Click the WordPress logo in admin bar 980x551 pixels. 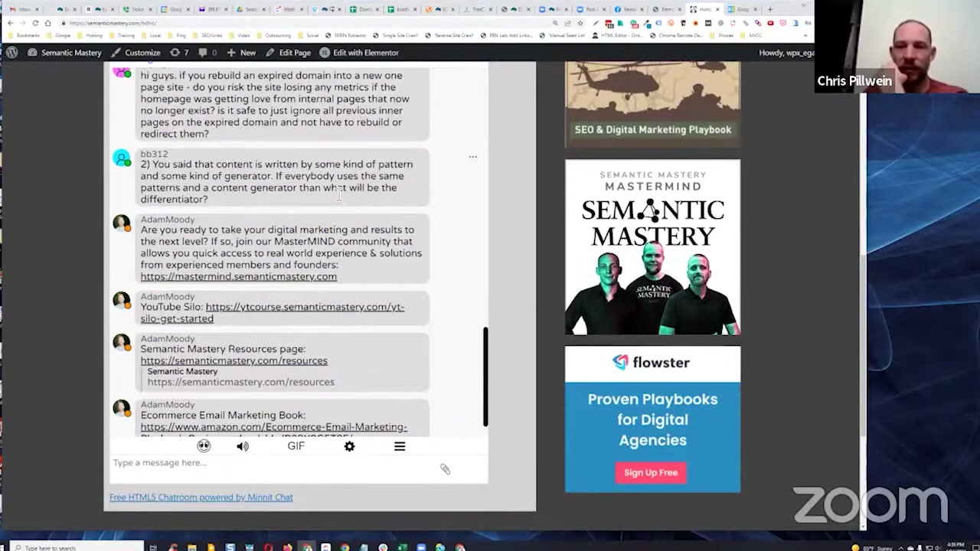[x=12, y=53]
